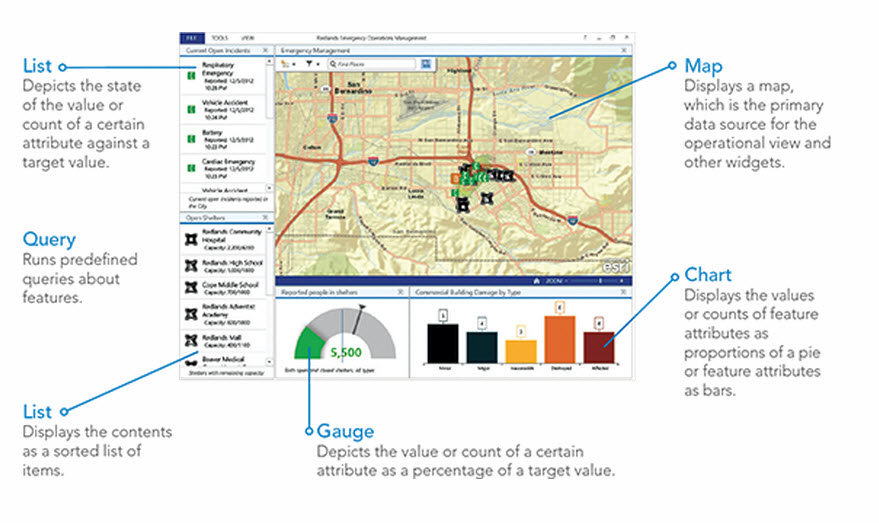This screenshot has width=879, height=523.
Task: Select the Cardiac Emergency incident
Action: coord(224,168)
